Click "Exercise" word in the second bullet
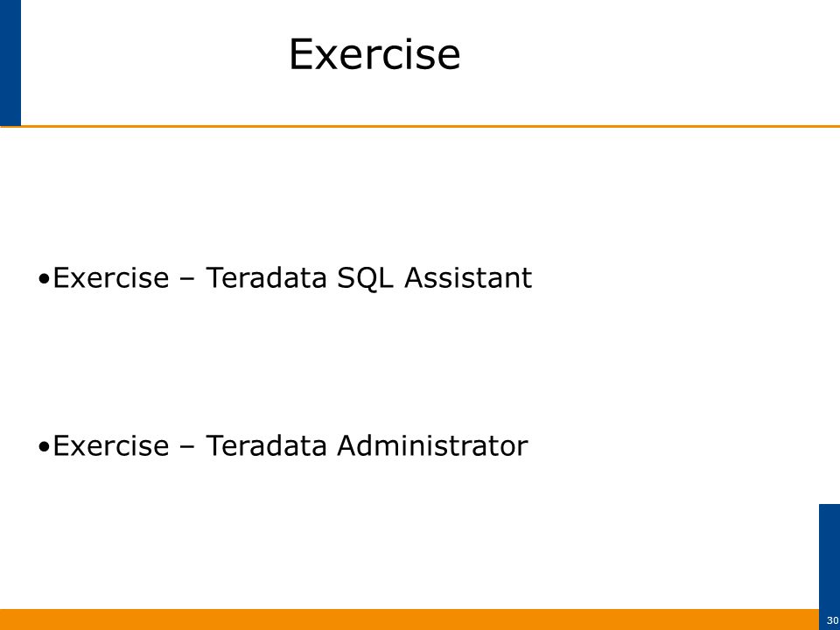The image size is (840, 630). [x=111, y=445]
